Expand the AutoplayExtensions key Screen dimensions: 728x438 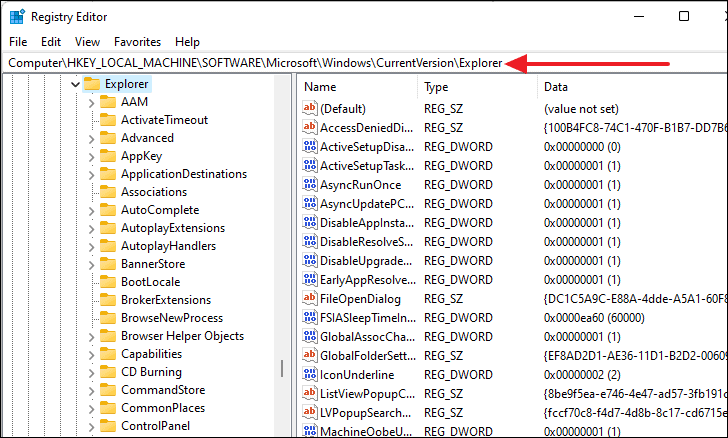[91, 229]
